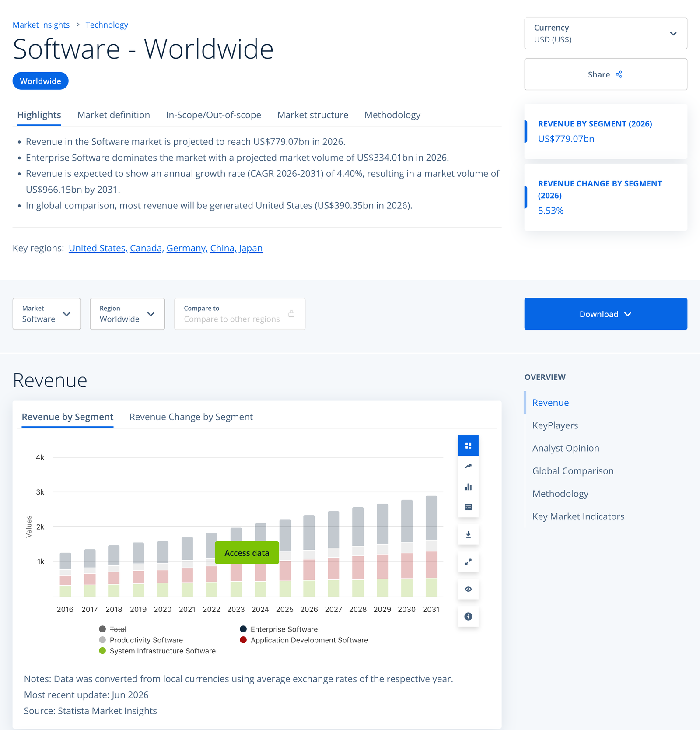Click lock icon in Compare to field
700x730 pixels.
[291, 314]
